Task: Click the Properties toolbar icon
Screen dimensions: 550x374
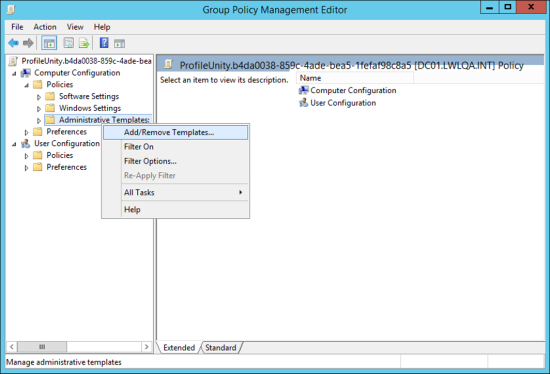Action: pyautogui.click(x=68, y=43)
